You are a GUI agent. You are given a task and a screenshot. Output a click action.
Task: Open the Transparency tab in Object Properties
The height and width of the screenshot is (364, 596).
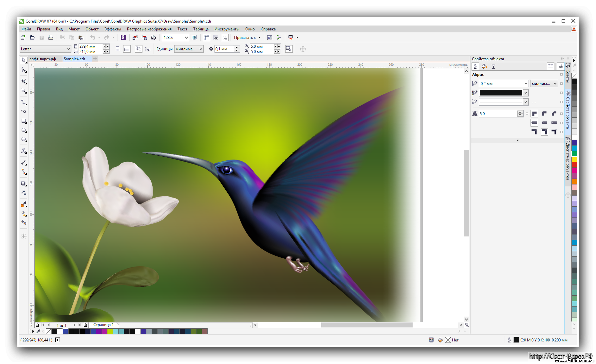click(x=493, y=66)
